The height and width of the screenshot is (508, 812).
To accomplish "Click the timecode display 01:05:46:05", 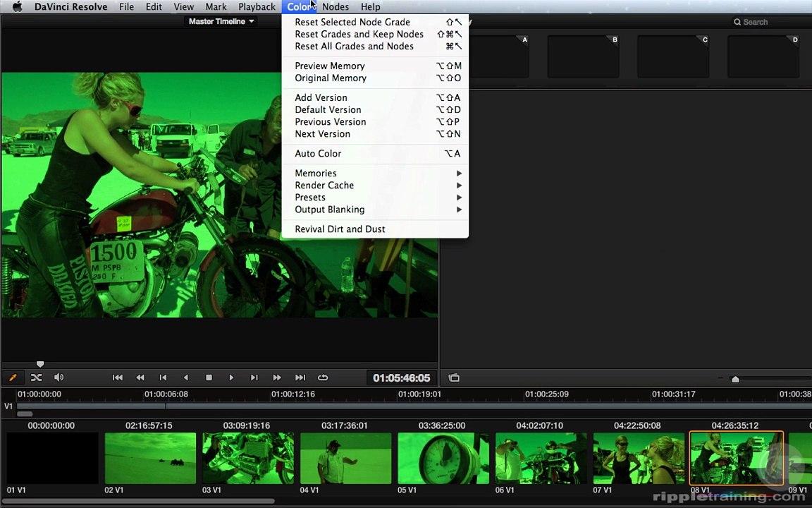I will point(401,378).
